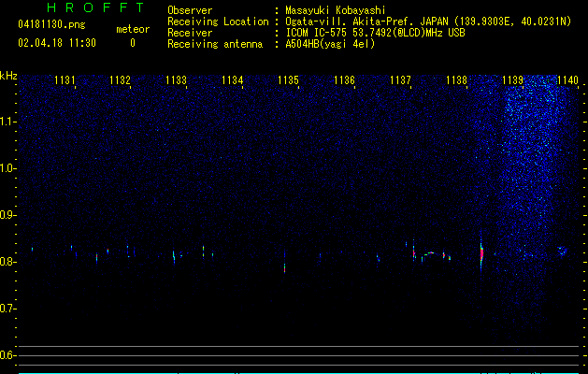This screenshot has height=374, width=588.
Task: Click the large red echo after 1138
Action: coord(481,253)
